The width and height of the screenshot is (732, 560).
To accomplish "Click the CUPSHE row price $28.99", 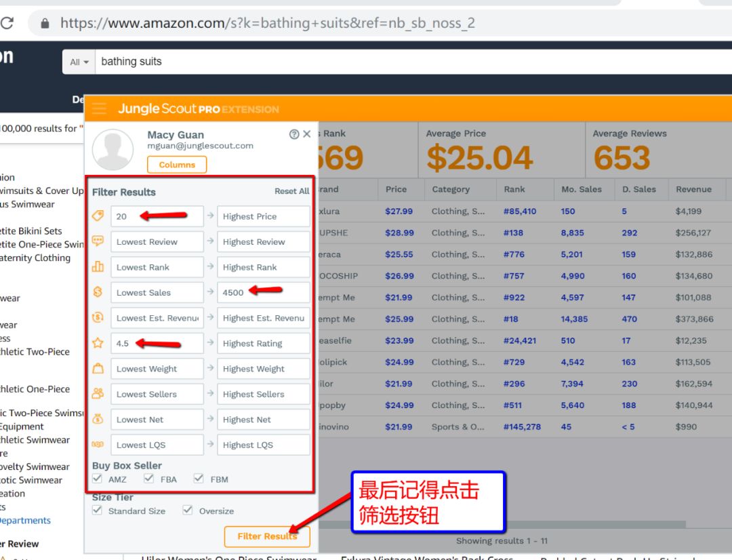I will pyautogui.click(x=399, y=233).
